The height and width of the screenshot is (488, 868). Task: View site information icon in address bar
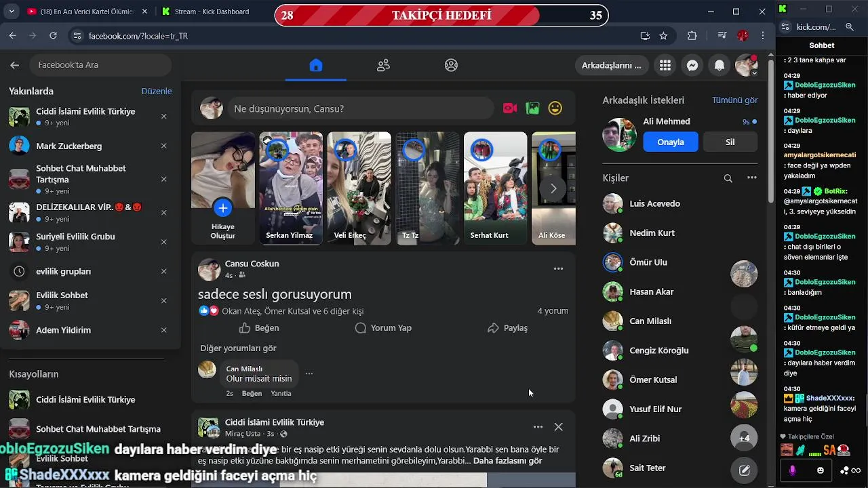pos(77,36)
